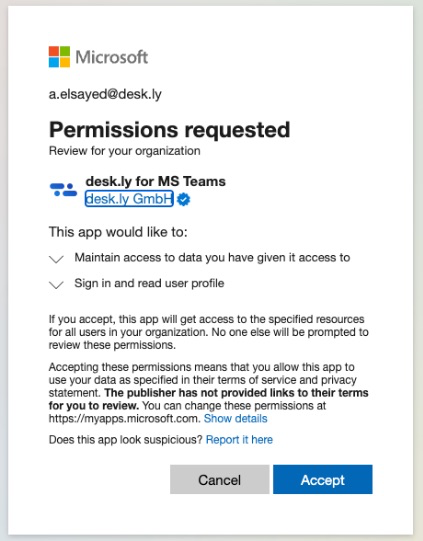Screen dimensions: 423x541
Task: Open the Show details link
Action: pyautogui.click(x=236, y=418)
